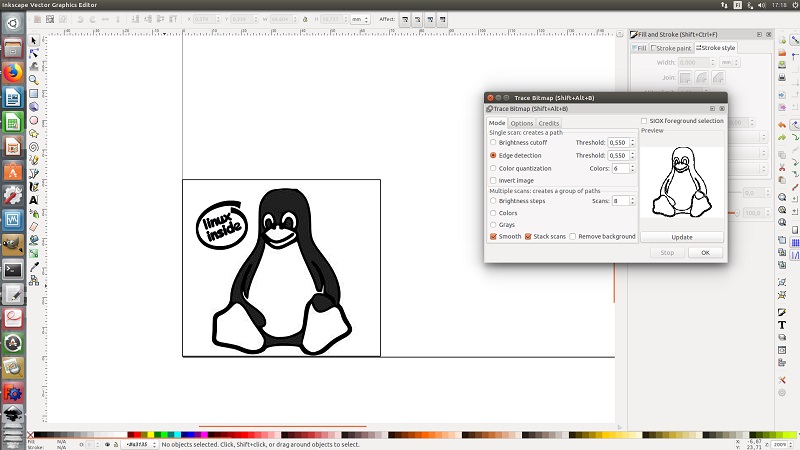This screenshot has height=450, width=800.
Task: Select the Ellipse circle tool
Action: 34,120
